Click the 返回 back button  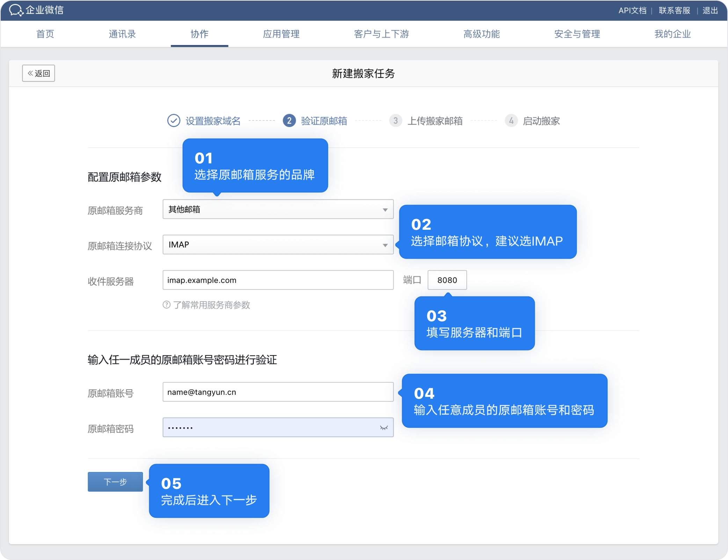point(38,73)
